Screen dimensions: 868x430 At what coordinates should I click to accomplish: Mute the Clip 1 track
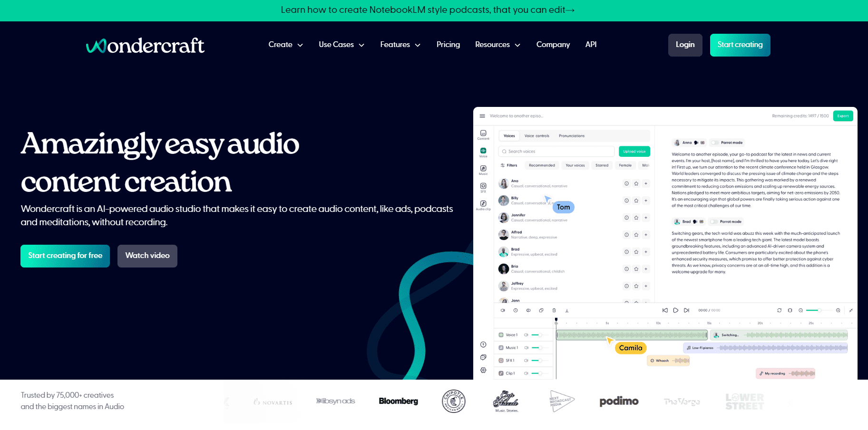(526, 373)
